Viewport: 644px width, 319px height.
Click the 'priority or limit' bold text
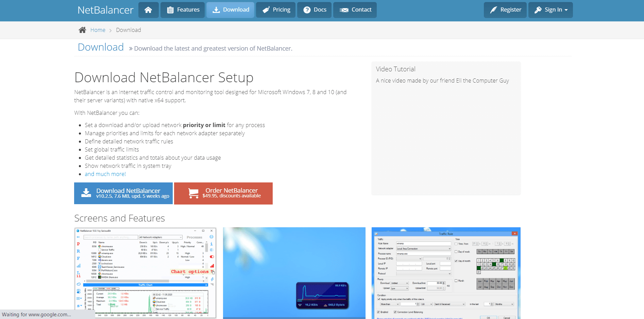click(x=204, y=125)
